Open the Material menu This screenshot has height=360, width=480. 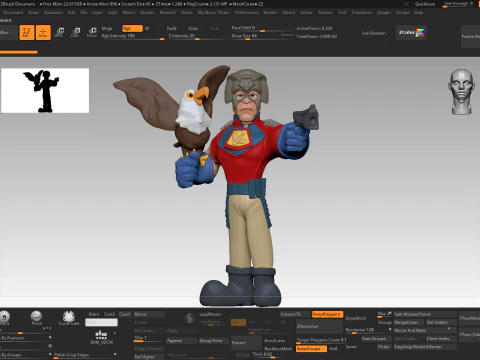tap(167, 12)
